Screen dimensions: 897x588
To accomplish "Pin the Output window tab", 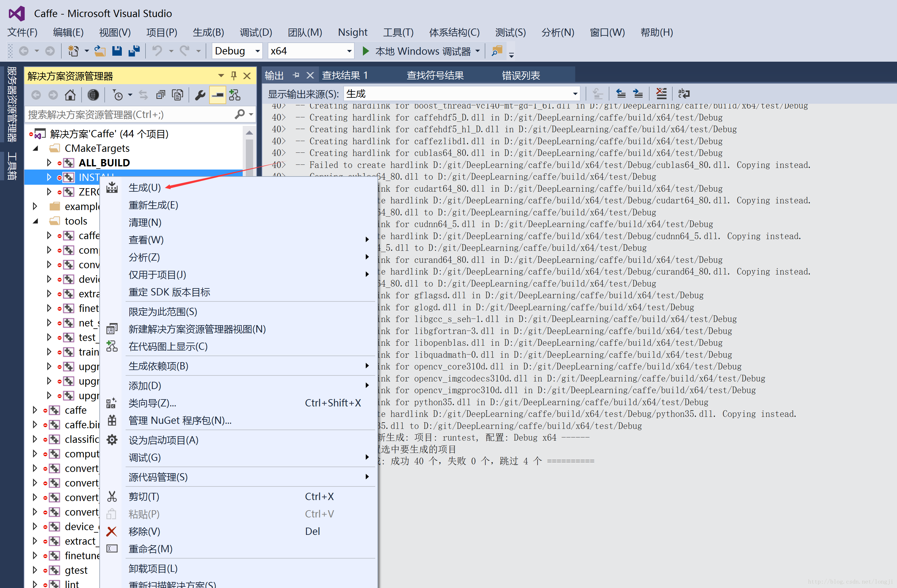I will [x=296, y=75].
